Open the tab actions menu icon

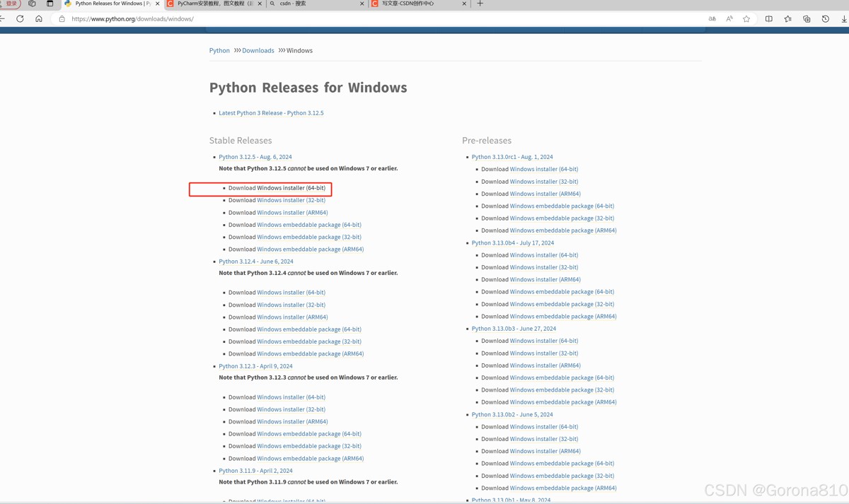point(50,4)
